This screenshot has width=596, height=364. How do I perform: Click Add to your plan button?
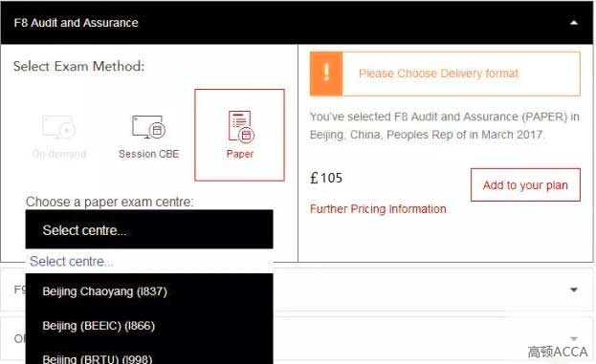point(525,184)
